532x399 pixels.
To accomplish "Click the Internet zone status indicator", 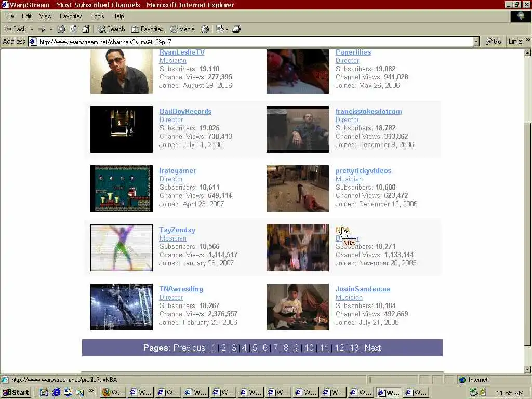I will 474,380.
